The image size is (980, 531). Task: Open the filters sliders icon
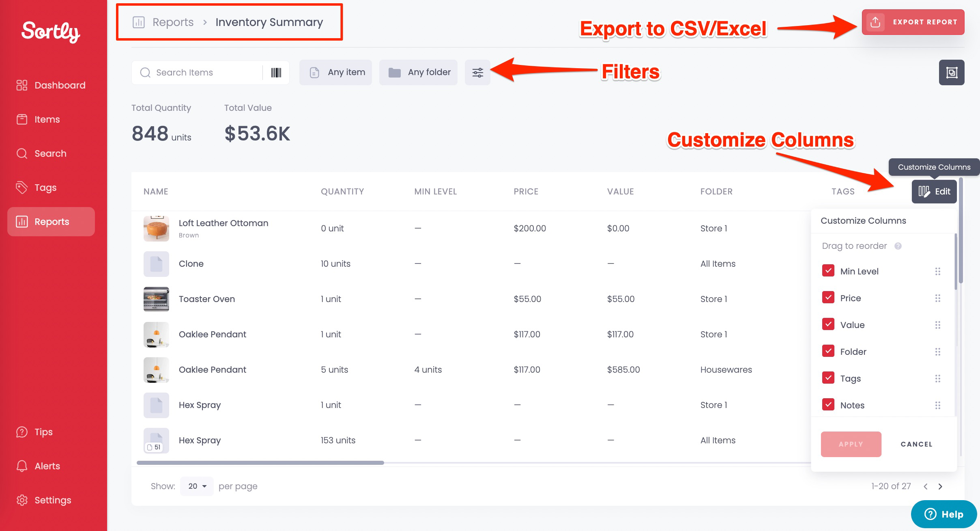point(477,73)
